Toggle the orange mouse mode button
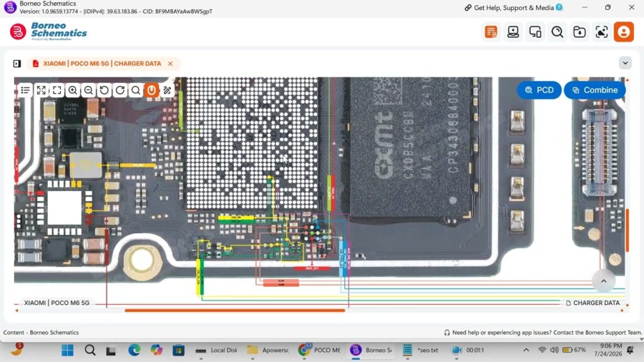The height and width of the screenshot is (362, 644). click(152, 90)
